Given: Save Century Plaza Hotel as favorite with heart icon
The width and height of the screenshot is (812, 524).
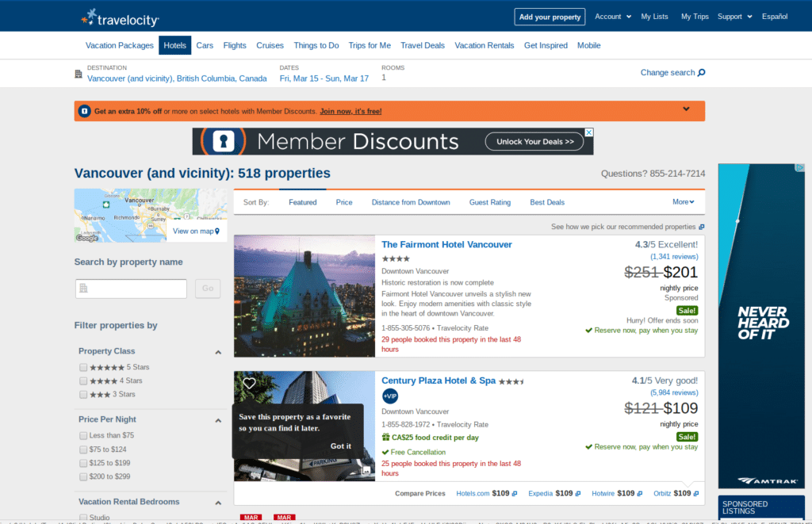Looking at the screenshot, I should coord(249,383).
